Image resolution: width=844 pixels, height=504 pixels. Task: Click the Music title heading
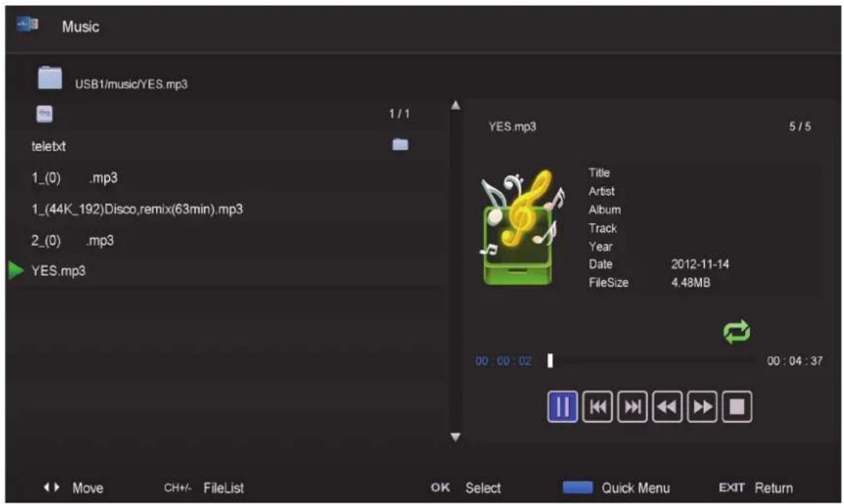(81, 27)
